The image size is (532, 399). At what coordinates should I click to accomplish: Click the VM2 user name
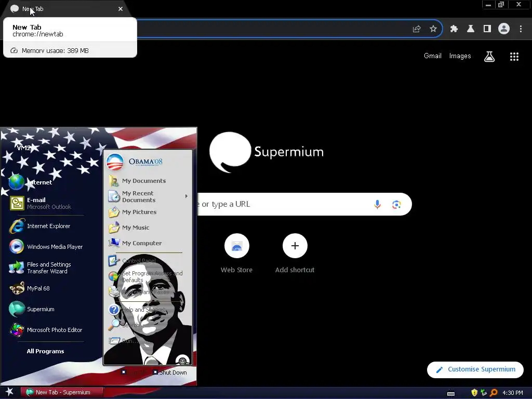point(24,148)
